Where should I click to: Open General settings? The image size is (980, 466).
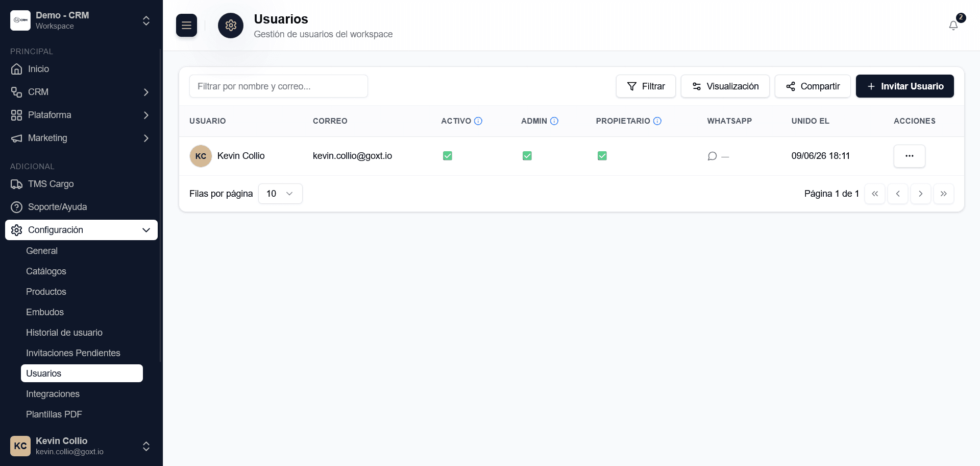click(42, 251)
